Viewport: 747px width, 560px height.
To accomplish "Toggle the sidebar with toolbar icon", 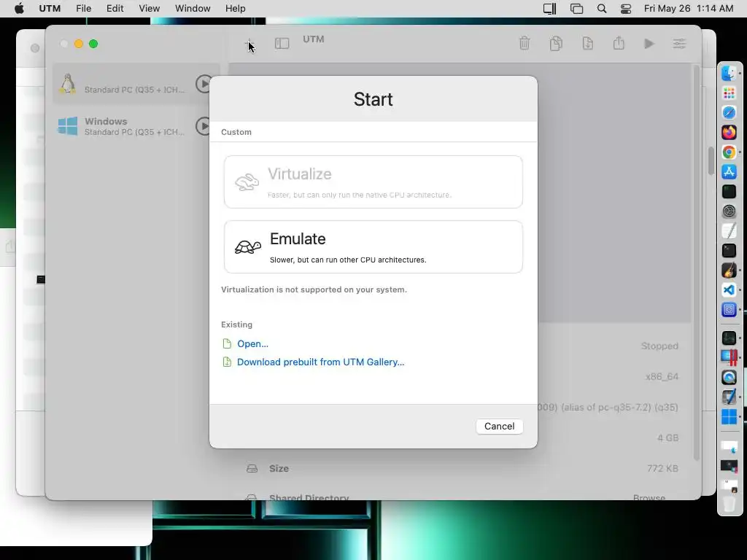I will (282, 44).
